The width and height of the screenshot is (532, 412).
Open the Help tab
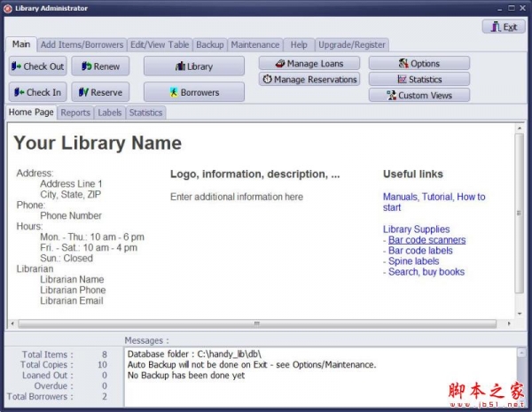tap(299, 45)
